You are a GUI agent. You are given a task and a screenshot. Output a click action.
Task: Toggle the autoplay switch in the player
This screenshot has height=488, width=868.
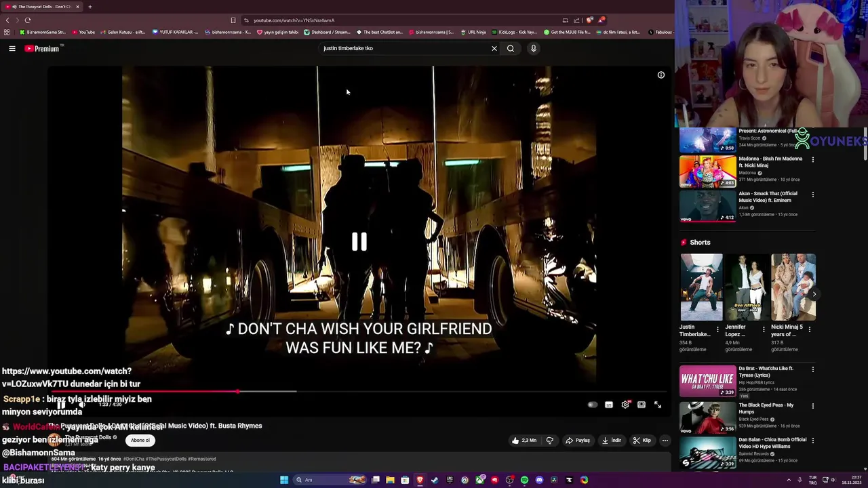tap(592, 405)
